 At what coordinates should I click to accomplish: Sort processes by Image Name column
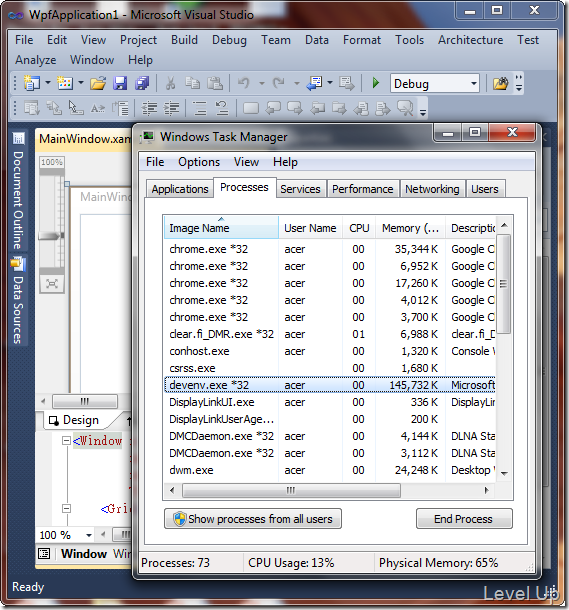click(221, 228)
